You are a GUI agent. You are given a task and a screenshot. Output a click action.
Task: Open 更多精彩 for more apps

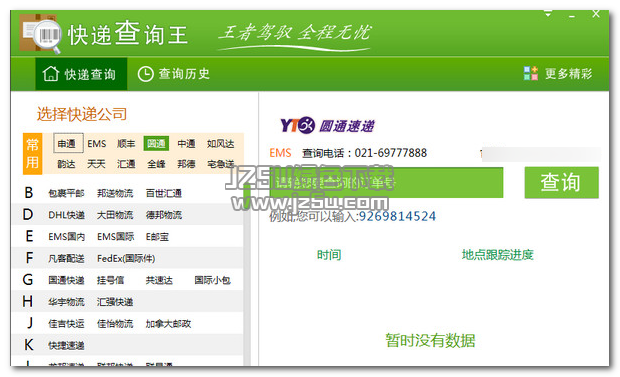click(558, 74)
